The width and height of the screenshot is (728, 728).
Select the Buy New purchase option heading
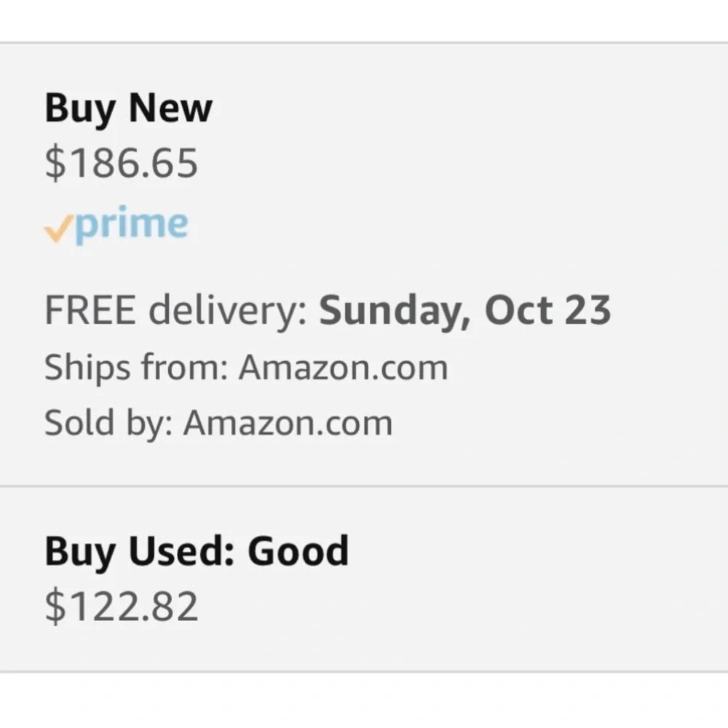[x=129, y=108]
